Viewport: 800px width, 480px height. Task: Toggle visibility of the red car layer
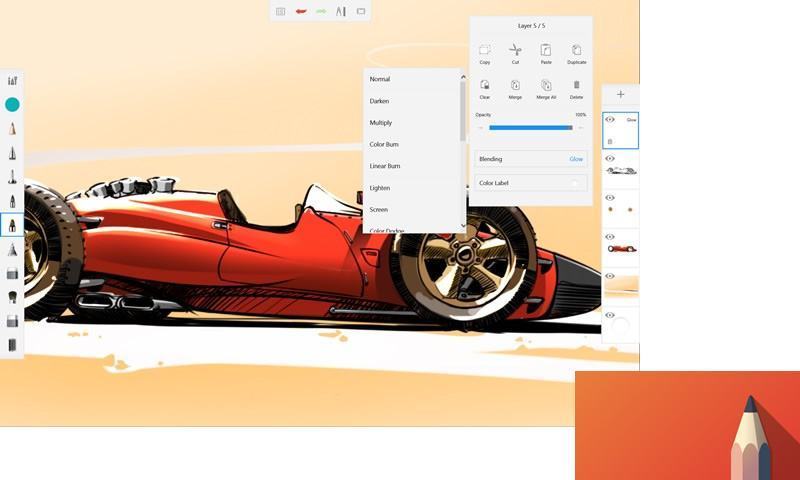point(610,237)
